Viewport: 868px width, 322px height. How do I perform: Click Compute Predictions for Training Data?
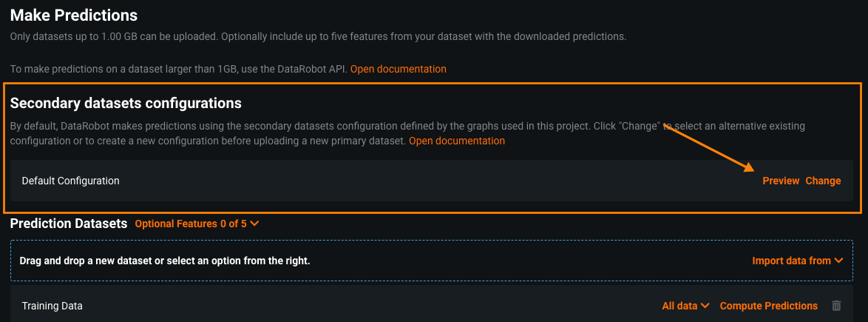pos(768,306)
